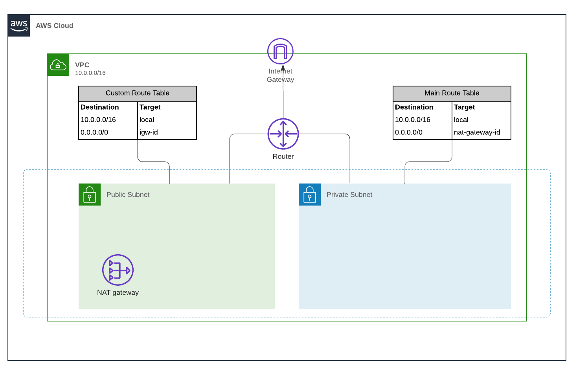Click the nat-gateway-id target cell
The width and height of the screenshot is (588, 382).
tap(477, 132)
